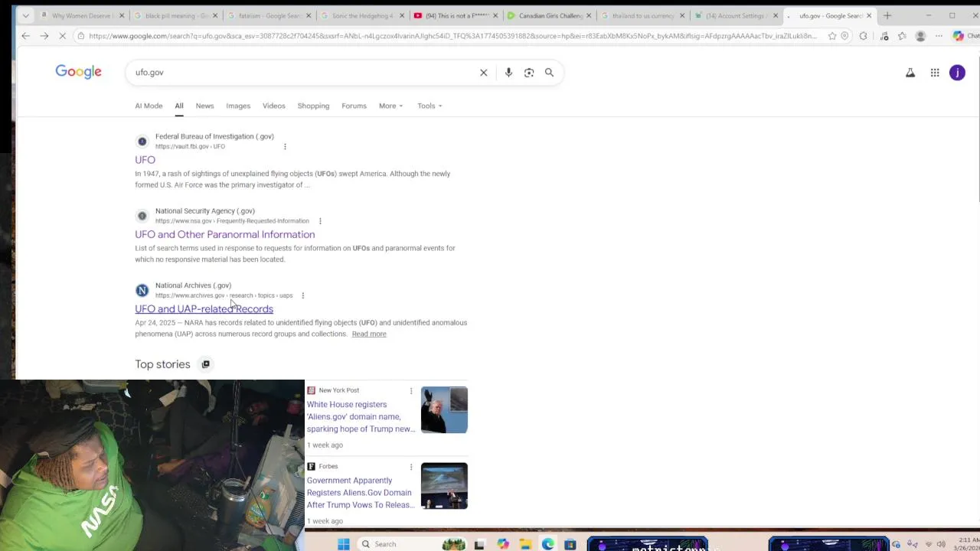Click into the Google search query field
The image size is (980, 551).
(x=302, y=73)
